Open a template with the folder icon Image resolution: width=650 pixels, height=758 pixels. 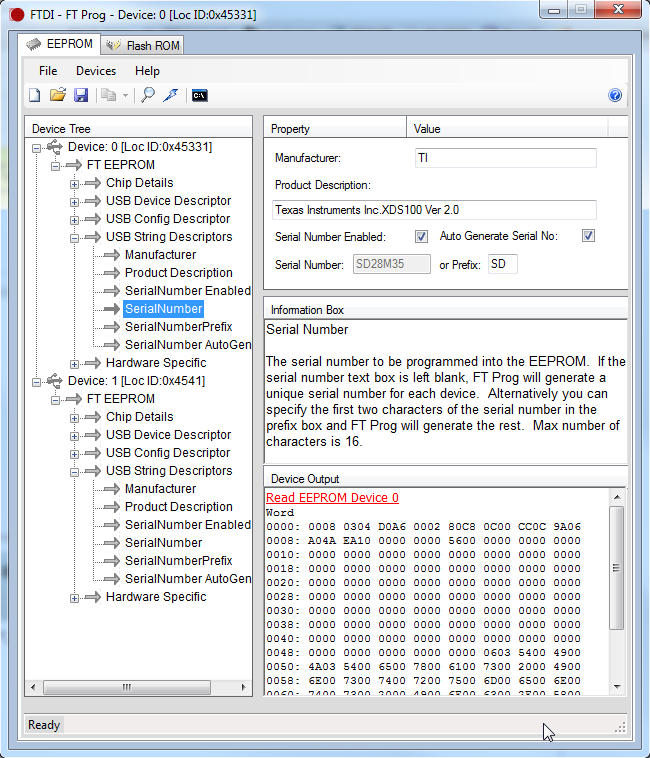58,95
